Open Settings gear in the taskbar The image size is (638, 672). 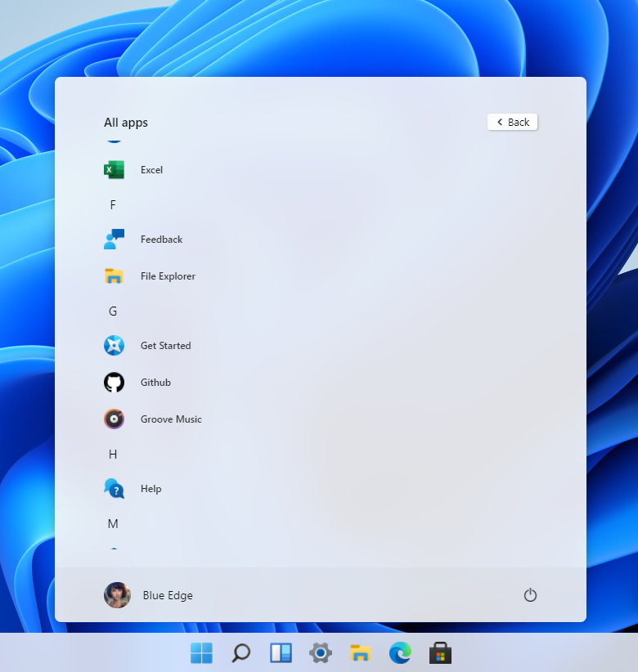point(321,653)
